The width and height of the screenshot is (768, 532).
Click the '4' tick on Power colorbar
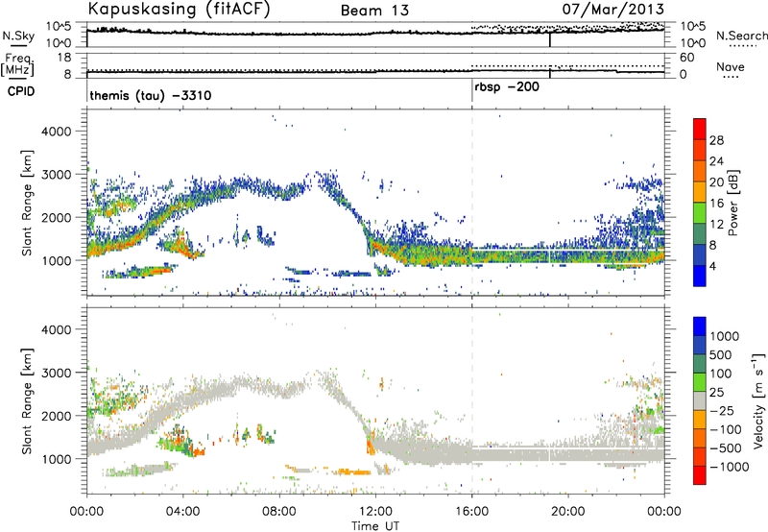(713, 266)
